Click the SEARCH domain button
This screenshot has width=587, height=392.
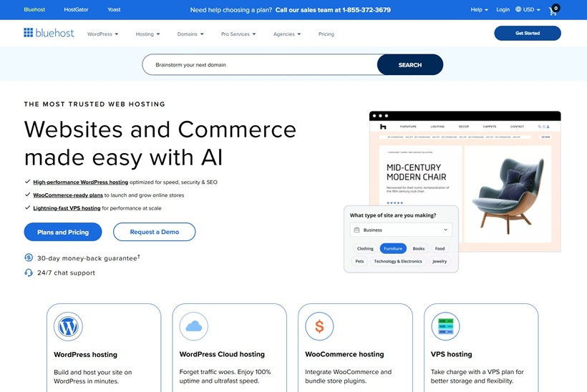(x=410, y=64)
